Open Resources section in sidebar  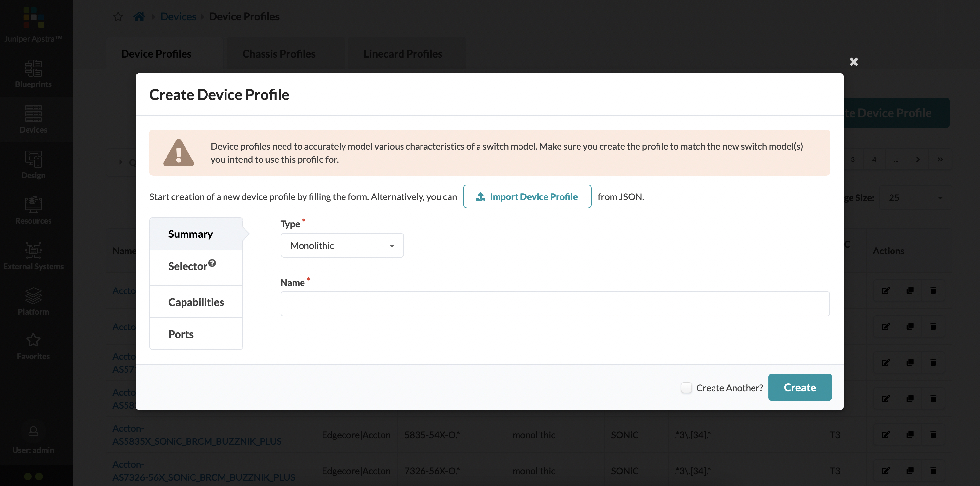click(33, 211)
